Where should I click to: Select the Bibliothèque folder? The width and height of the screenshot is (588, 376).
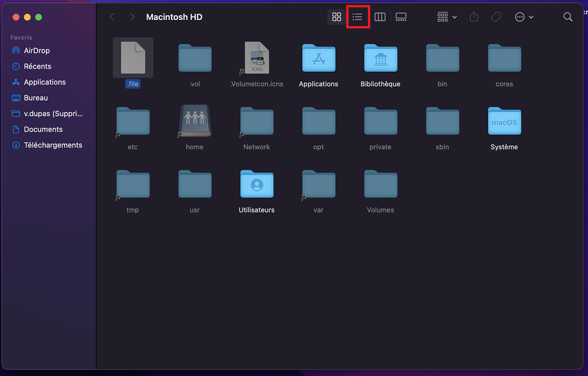[380, 59]
